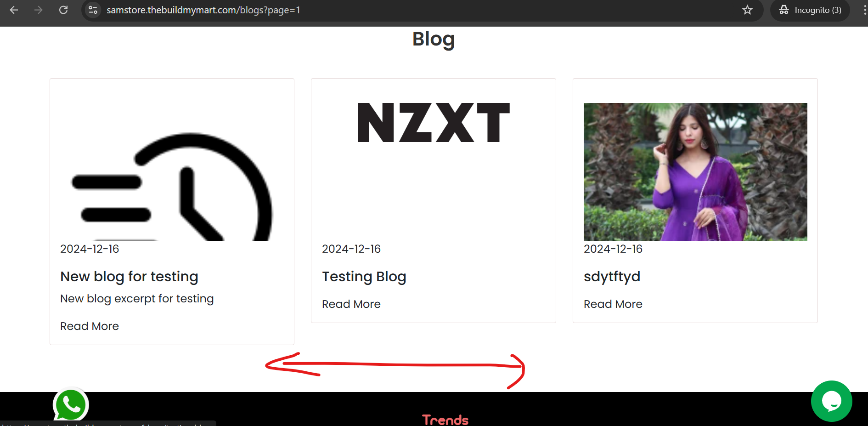Open site information icon in address bar

93,10
